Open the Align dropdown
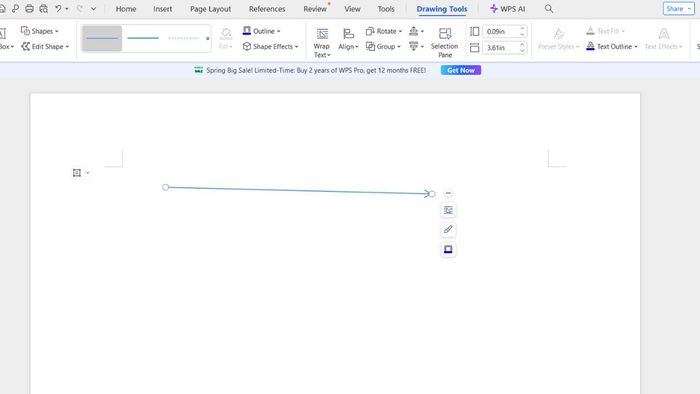Viewport: 700px width, 394px height. [x=348, y=39]
